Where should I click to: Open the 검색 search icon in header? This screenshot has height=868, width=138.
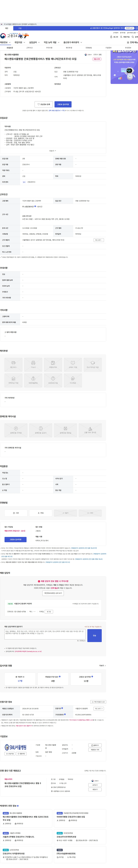[135, 37]
